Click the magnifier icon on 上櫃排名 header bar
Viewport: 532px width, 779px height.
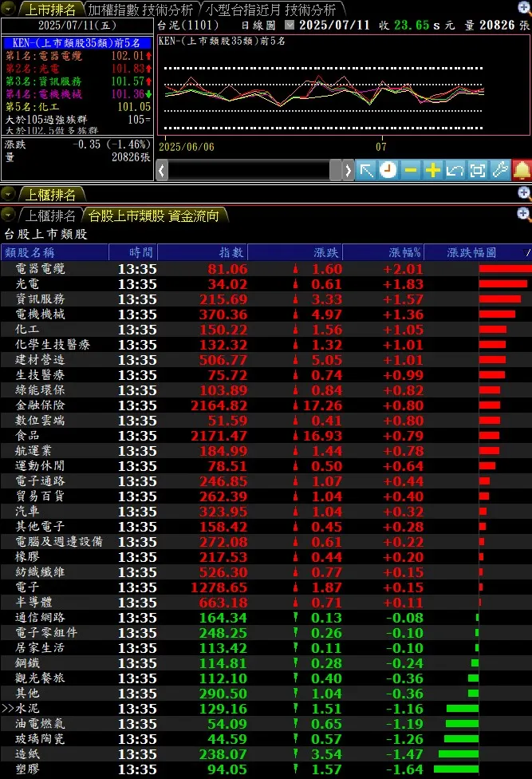524,193
